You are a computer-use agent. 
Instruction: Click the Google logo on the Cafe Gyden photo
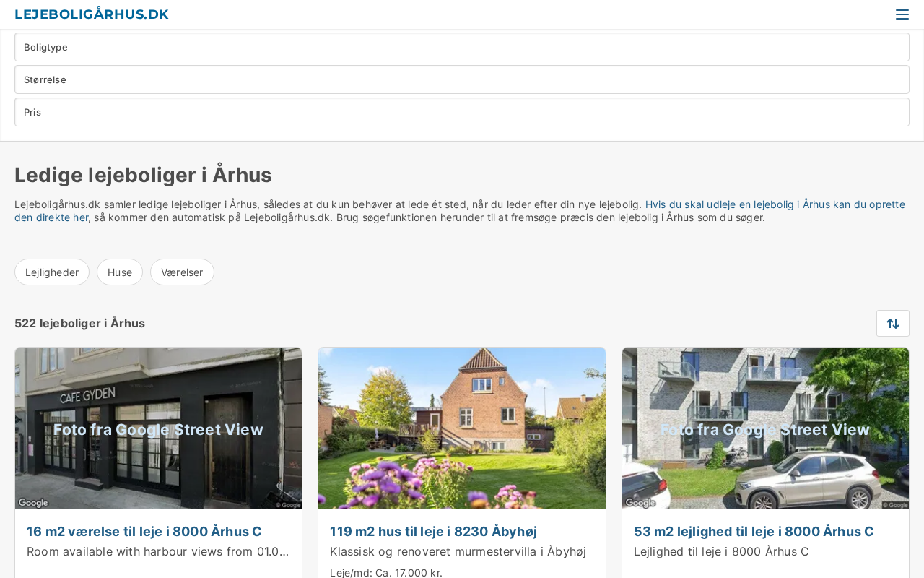click(33, 503)
